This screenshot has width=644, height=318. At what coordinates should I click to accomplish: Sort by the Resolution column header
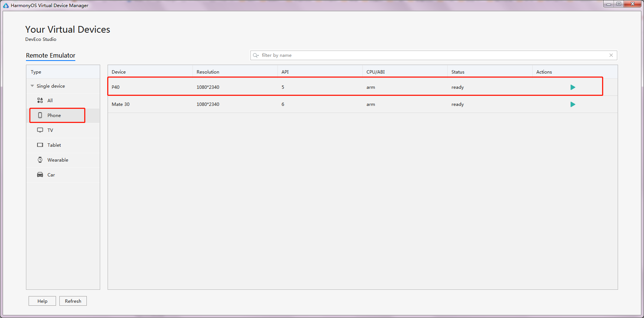coord(235,72)
